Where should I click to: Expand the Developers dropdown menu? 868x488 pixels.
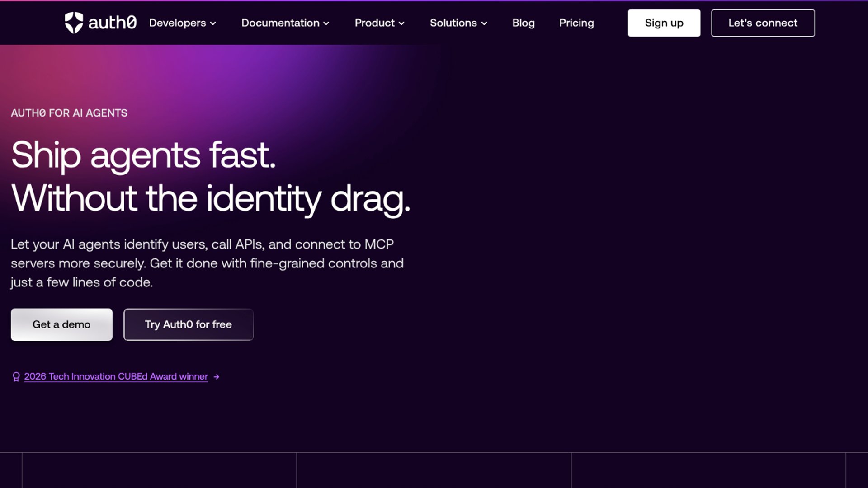click(x=183, y=23)
